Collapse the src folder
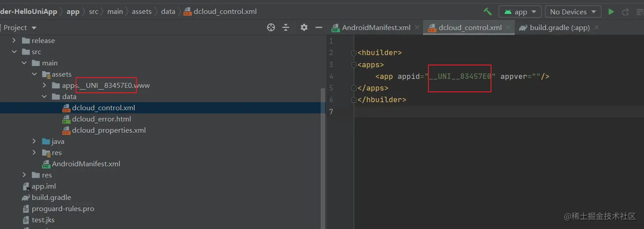Viewport: 644px width, 229px height. click(14, 52)
